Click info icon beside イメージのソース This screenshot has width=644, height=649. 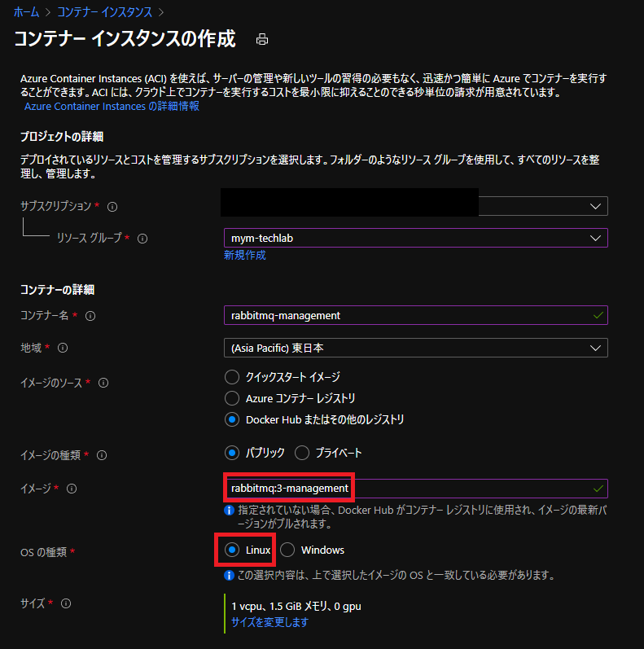pos(103,383)
